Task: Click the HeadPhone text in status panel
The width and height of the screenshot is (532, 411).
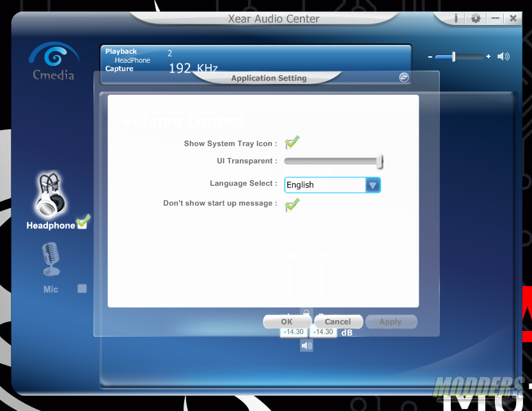Action: (x=132, y=60)
